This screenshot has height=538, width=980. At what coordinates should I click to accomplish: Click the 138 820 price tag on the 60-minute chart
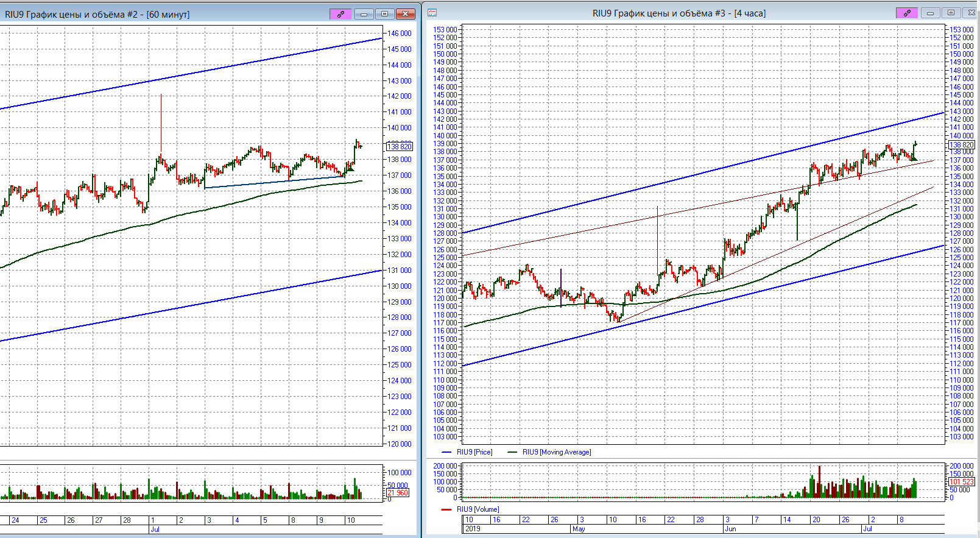tap(400, 146)
